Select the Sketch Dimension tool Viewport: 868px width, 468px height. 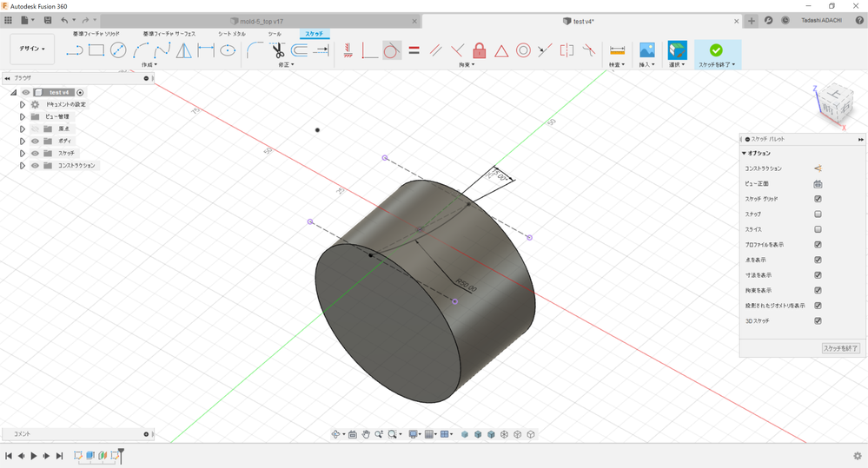(x=206, y=50)
